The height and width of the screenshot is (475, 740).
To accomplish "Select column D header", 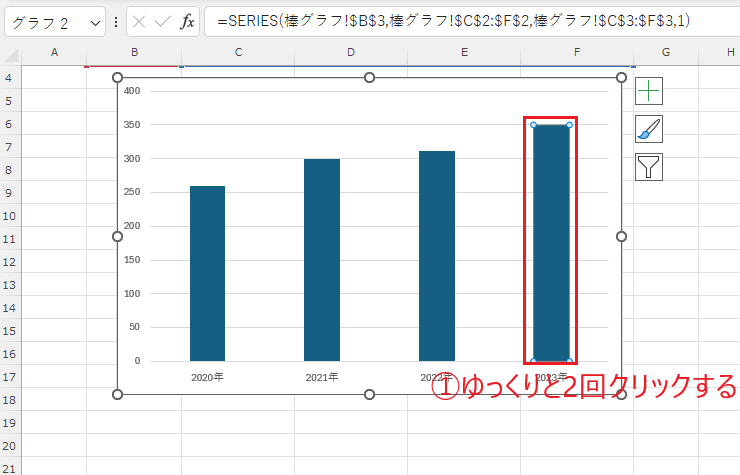I will 351,52.
